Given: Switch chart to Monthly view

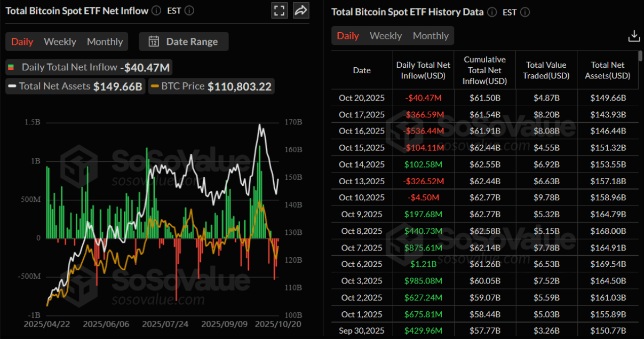Looking at the screenshot, I should pos(105,42).
